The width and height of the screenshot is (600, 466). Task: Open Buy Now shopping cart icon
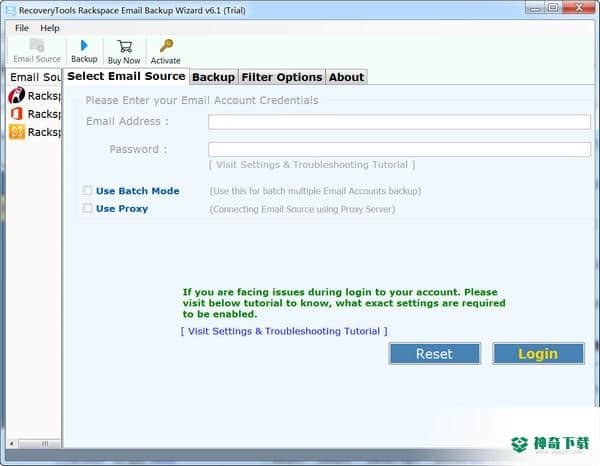coord(124,52)
